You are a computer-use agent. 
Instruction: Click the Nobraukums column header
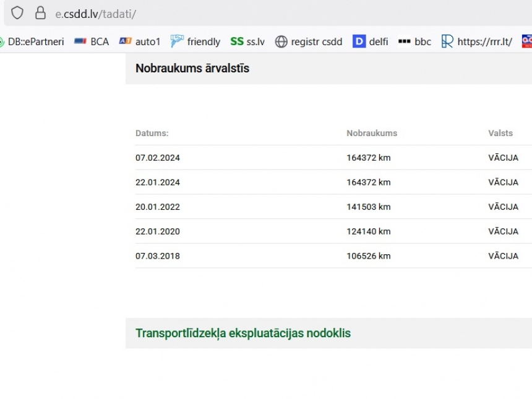[x=372, y=133]
